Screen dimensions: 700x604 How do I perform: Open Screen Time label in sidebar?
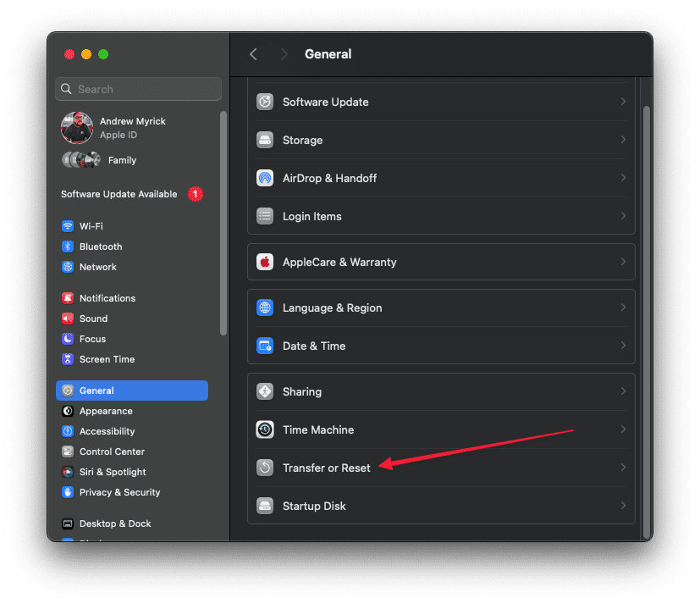(107, 359)
